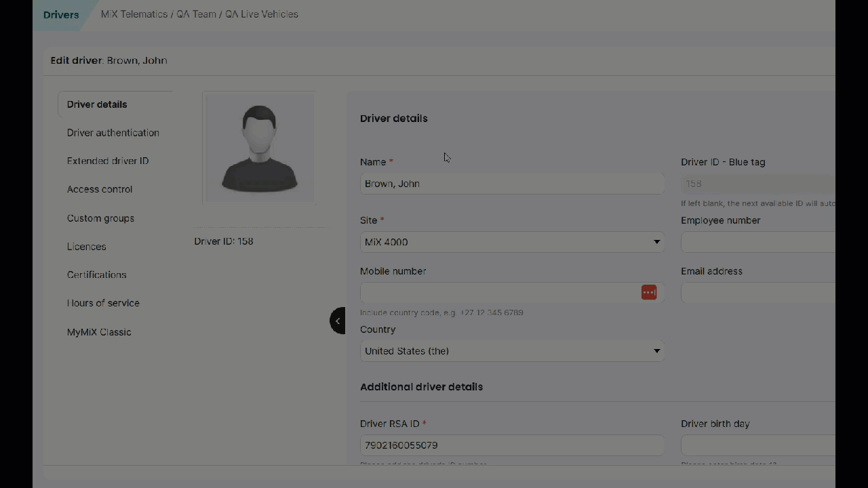Image resolution: width=868 pixels, height=488 pixels.
Task: Edit the Driver RSA ID field
Action: [x=512, y=445]
